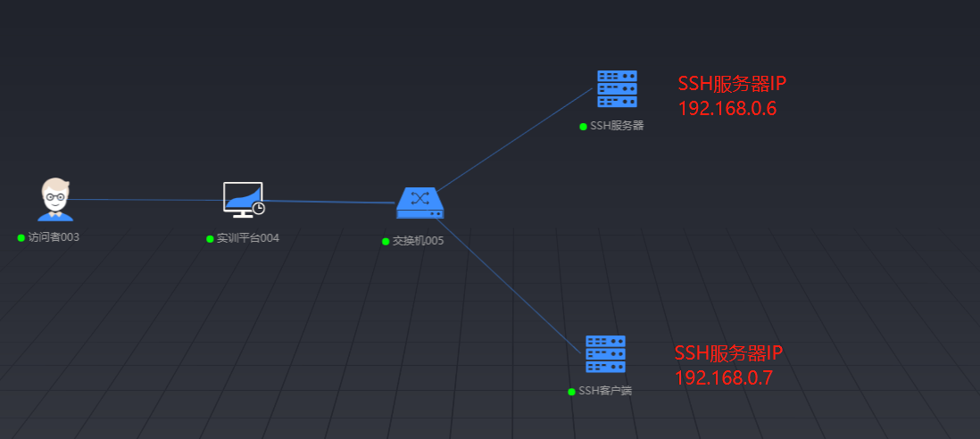Select the SSH客户端 client node icon
Viewport: 980px width, 439px height.
(x=605, y=354)
